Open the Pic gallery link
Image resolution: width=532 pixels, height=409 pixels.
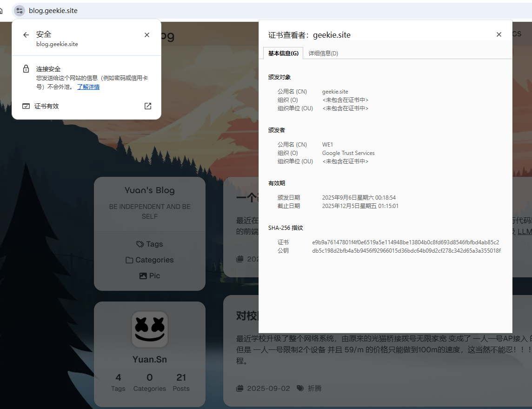pyautogui.click(x=150, y=276)
